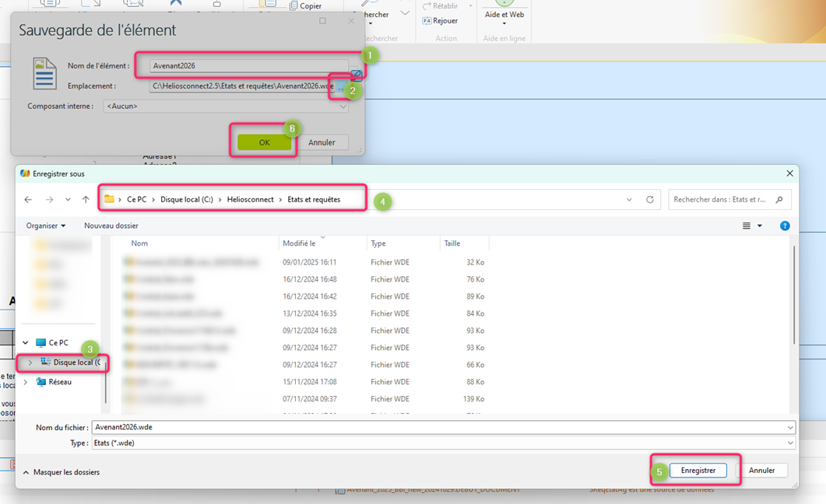Open the Composant interne dropdown
This screenshot has width=826, height=504.
point(343,107)
